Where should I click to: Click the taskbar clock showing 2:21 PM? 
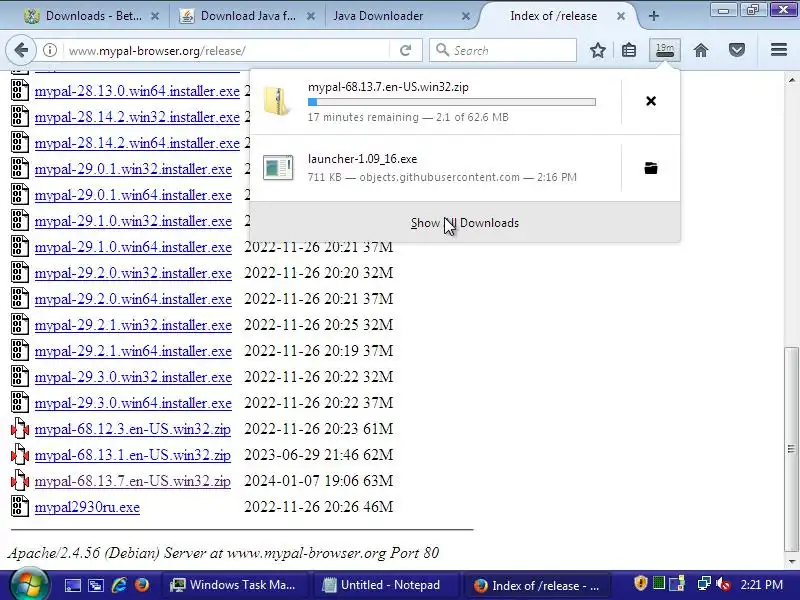[762, 584]
